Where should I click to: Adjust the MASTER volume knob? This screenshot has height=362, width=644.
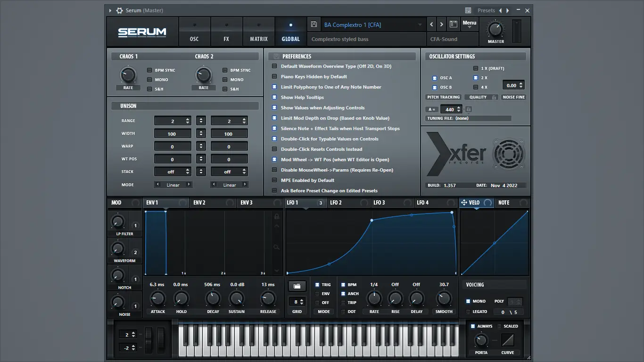(x=495, y=29)
